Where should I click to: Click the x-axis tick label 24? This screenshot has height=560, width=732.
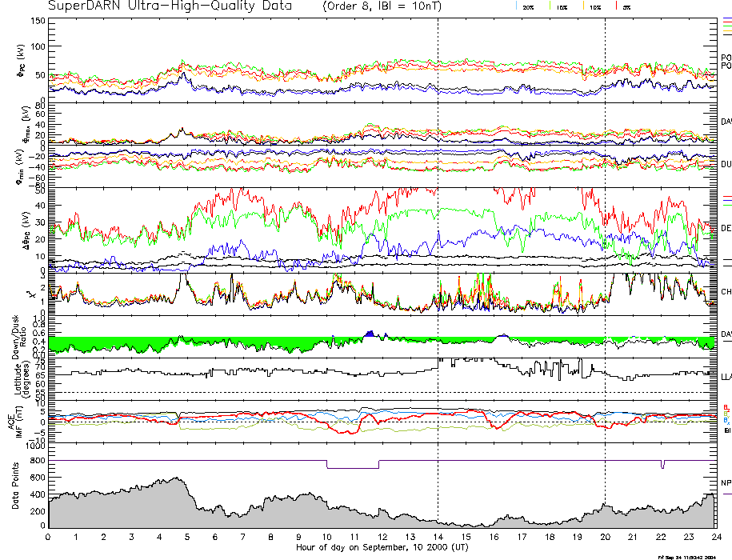[715, 537]
